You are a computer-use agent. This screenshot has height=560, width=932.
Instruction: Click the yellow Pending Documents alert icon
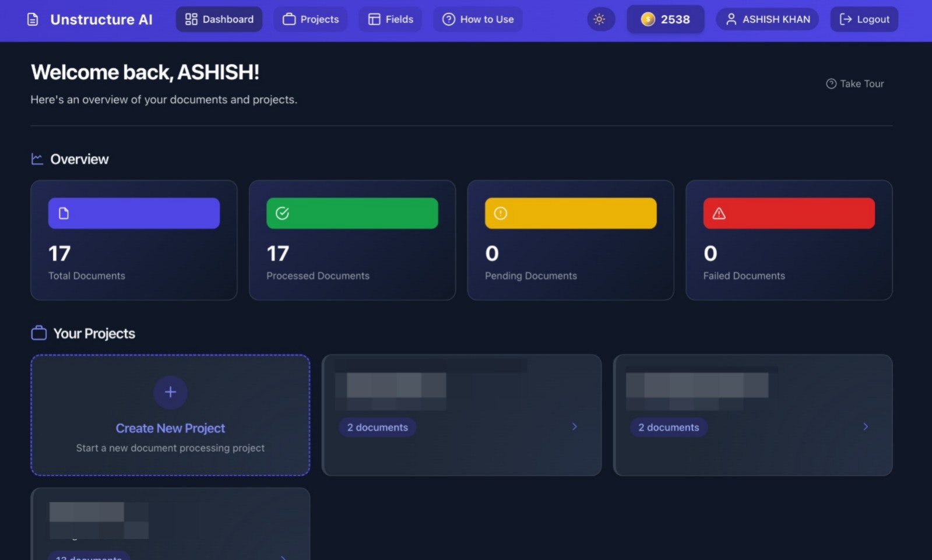pos(501,213)
